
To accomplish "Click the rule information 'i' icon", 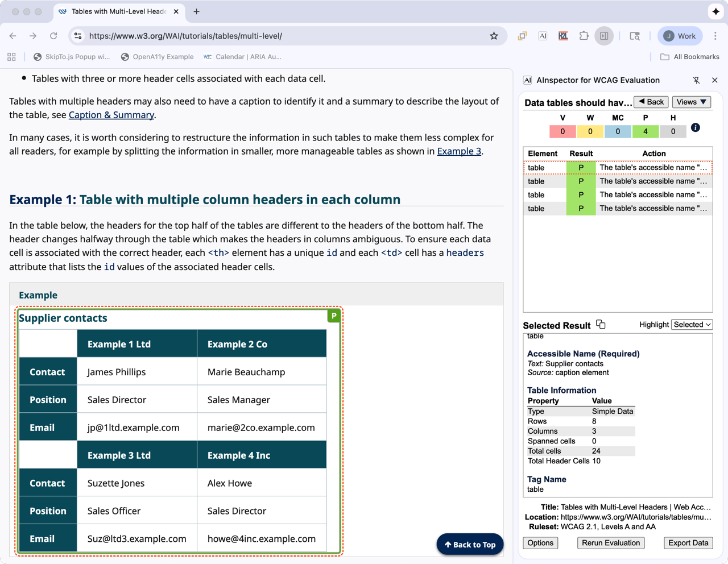I will coord(695,127).
